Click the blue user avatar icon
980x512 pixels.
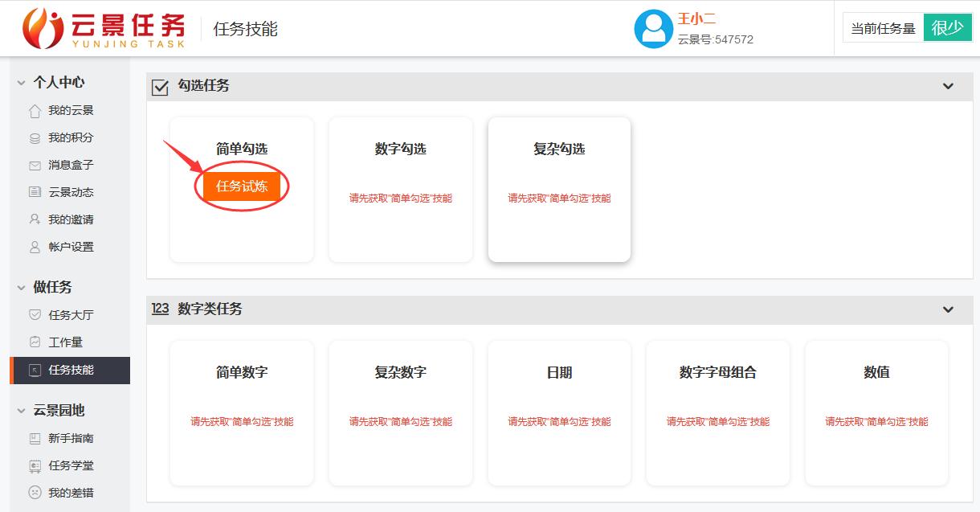click(x=654, y=28)
